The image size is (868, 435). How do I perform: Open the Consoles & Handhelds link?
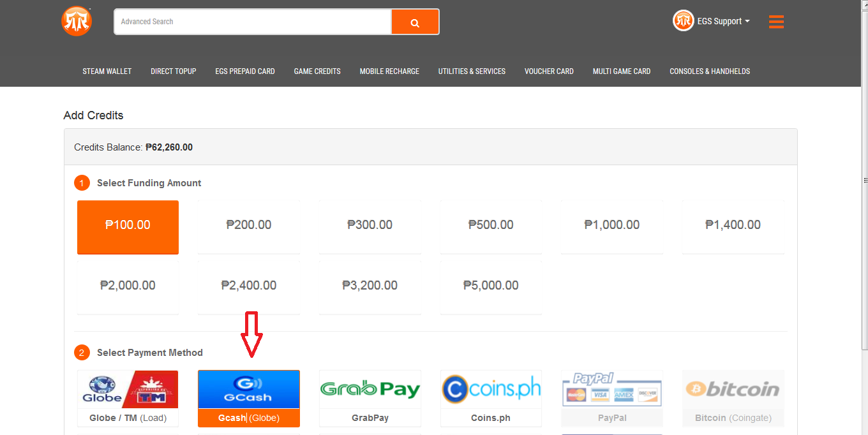(710, 71)
